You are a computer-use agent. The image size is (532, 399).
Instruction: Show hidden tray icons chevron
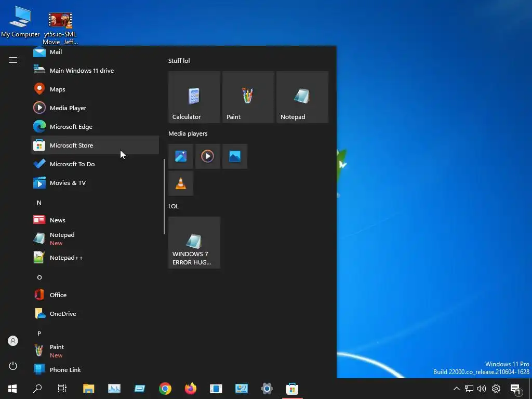[457, 389]
